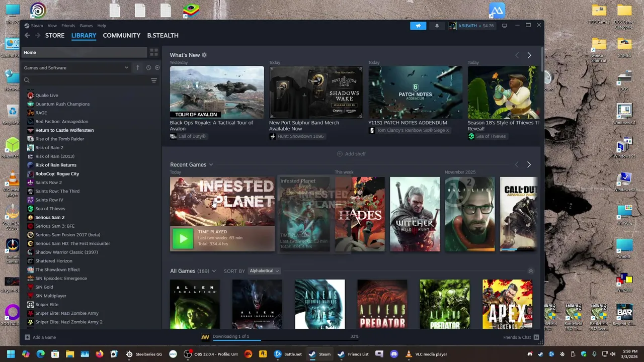The width and height of the screenshot is (644, 362).
Task: Open Discord from the taskbar
Action: tap(394, 354)
